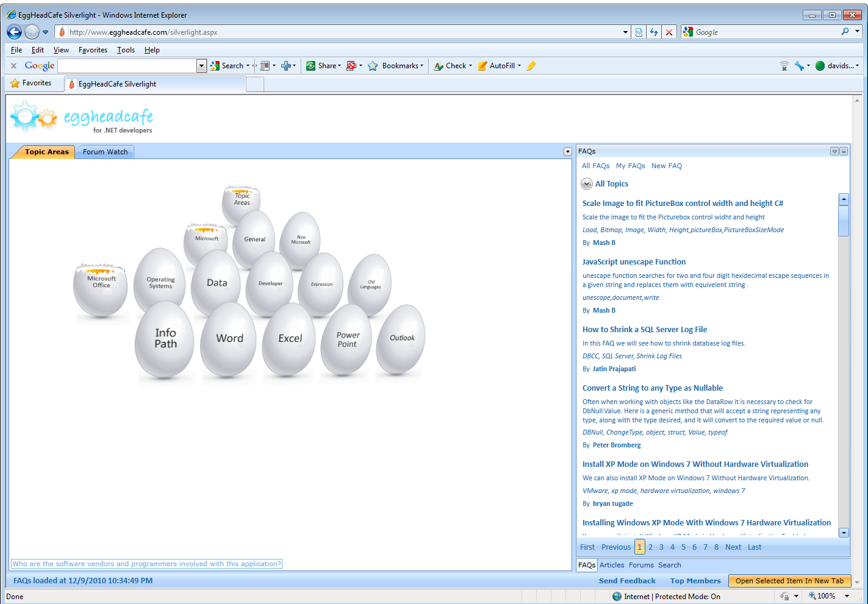Click the wireless signal icon on Google toolbar

click(784, 66)
